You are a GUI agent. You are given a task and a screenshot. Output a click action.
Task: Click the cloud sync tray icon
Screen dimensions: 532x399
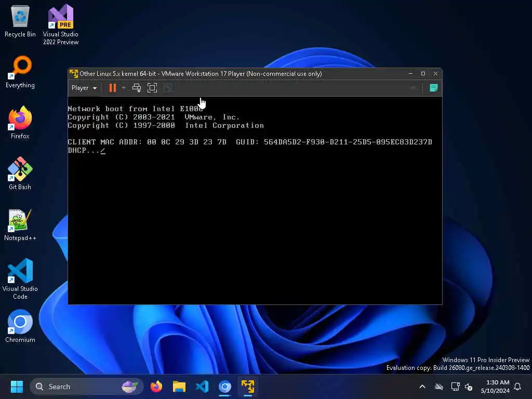(439, 387)
